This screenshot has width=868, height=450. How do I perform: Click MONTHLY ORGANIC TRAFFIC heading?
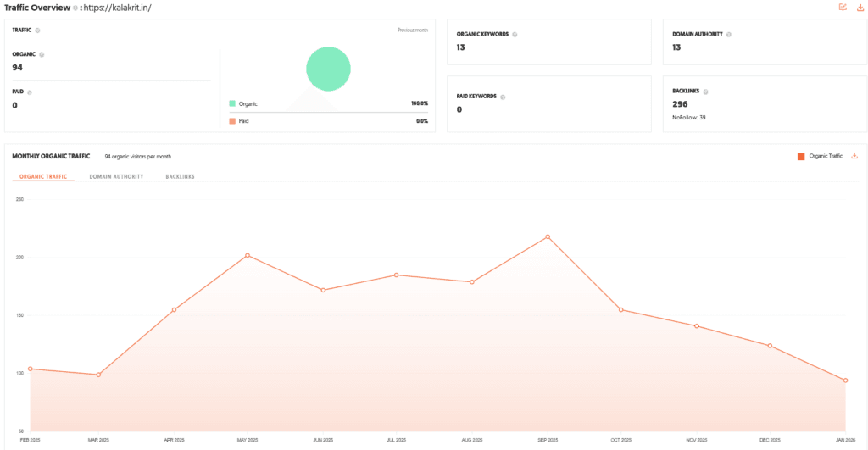click(51, 156)
